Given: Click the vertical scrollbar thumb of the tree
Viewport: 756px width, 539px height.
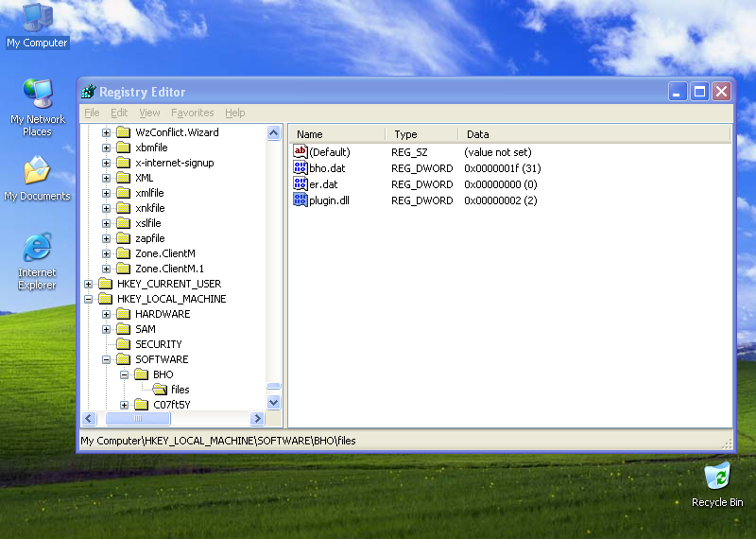Looking at the screenshot, I should point(273,386).
